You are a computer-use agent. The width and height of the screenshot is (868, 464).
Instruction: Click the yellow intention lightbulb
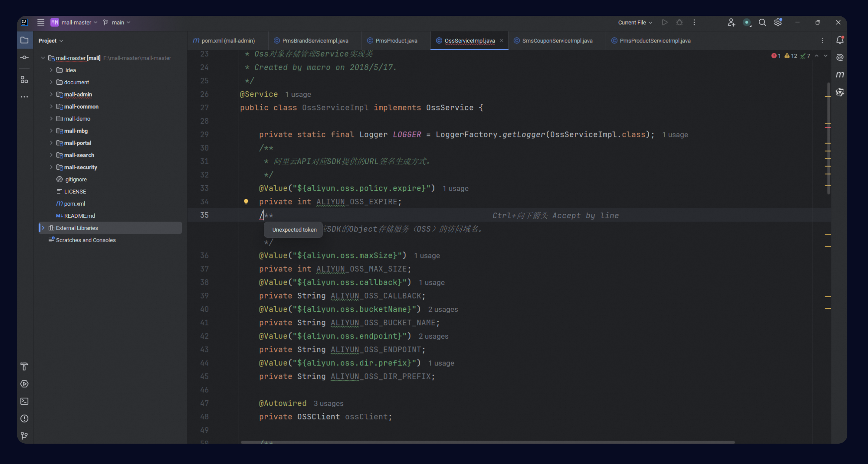pyautogui.click(x=246, y=202)
